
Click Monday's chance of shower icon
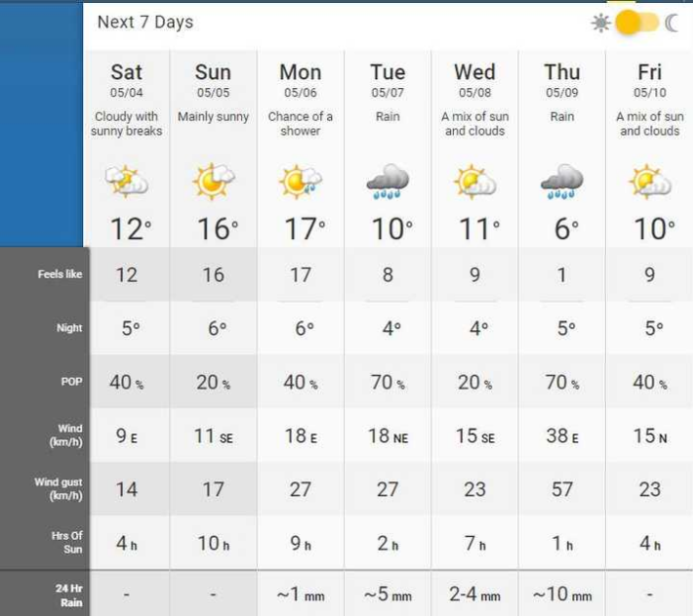pyautogui.click(x=301, y=181)
